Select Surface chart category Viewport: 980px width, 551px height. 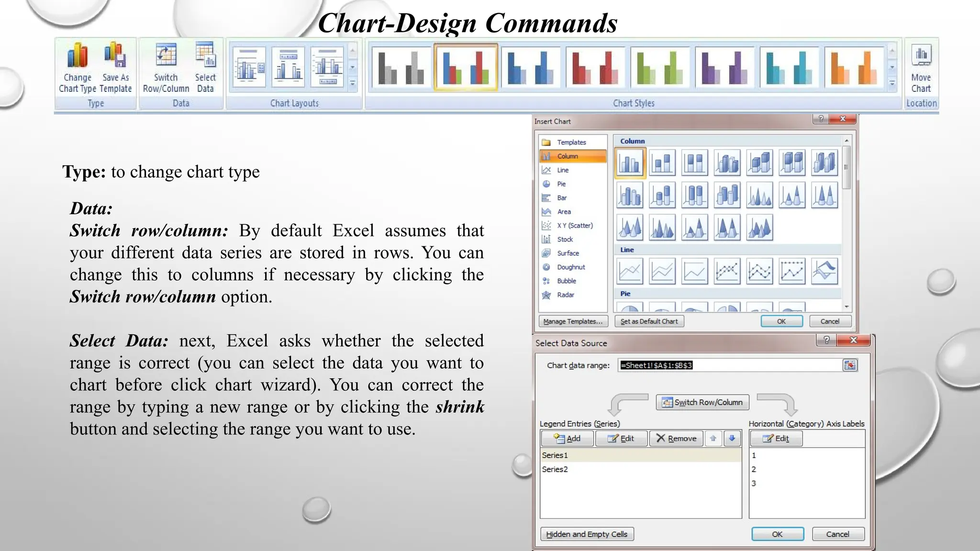pyautogui.click(x=573, y=253)
